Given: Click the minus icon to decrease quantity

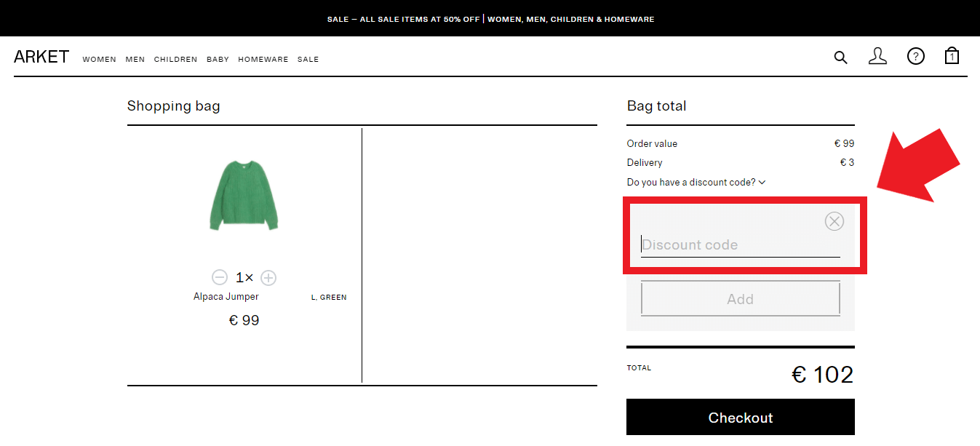Looking at the screenshot, I should click(x=220, y=277).
